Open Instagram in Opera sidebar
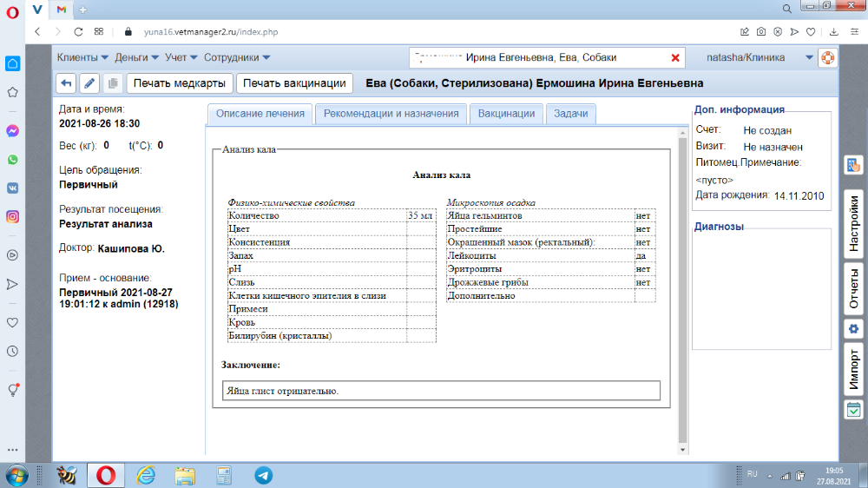 [x=13, y=216]
